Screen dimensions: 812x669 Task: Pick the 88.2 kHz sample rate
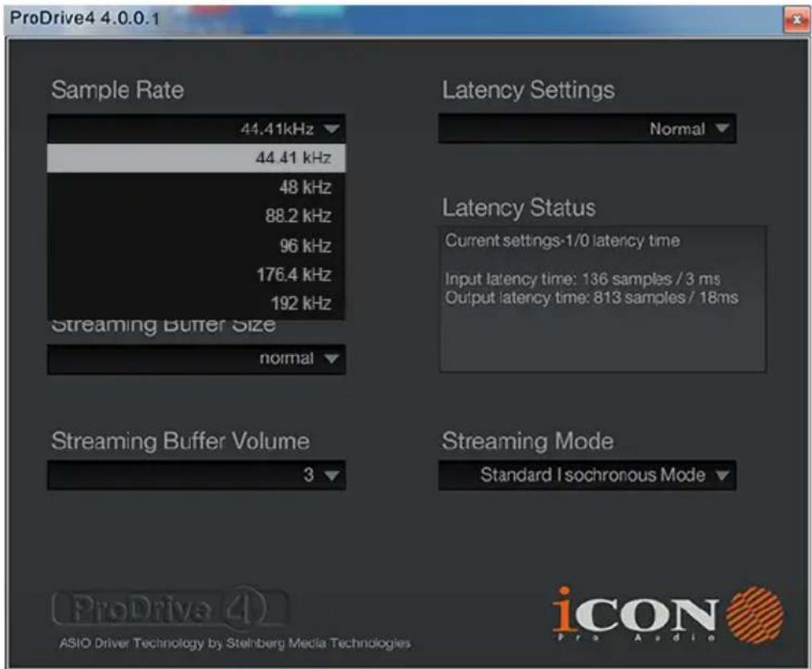(x=197, y=216)
